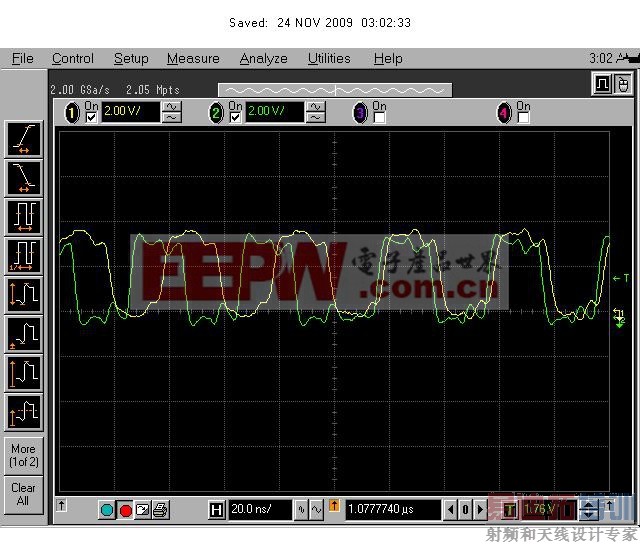Screen dimensions: 640x544
Task: Expand the timebase with the wide-wave button
Action: click(x=316, y=510)
